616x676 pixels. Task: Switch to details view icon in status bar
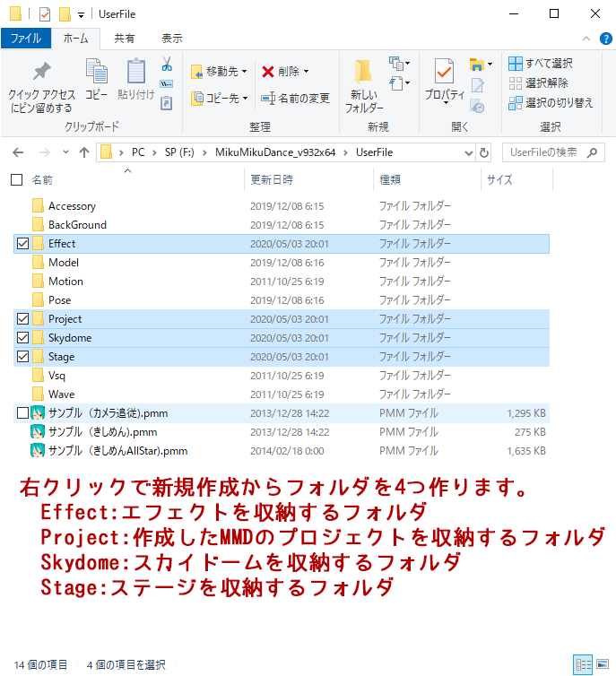coord(583,664)
